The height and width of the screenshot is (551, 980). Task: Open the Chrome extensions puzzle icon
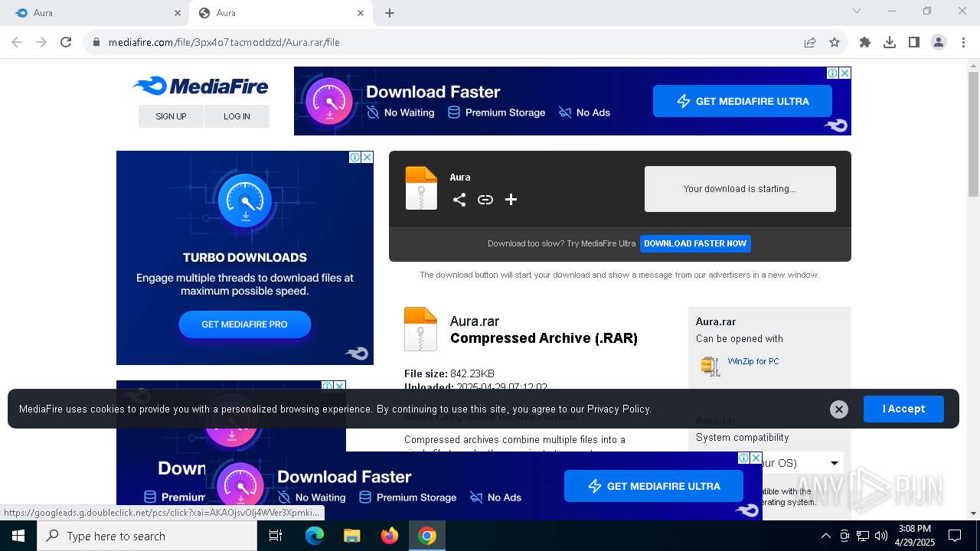pos(865,42)
